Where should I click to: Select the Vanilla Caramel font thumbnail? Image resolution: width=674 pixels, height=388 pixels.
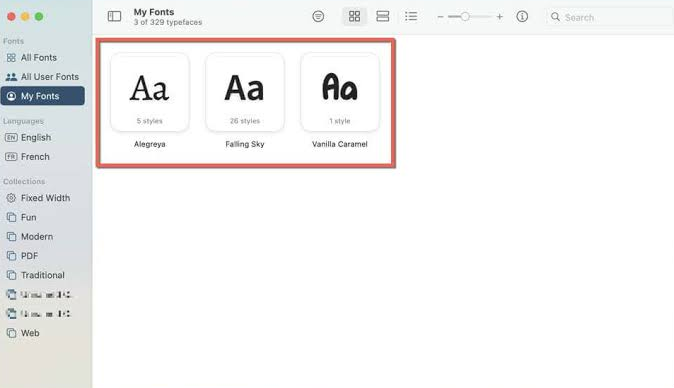(340, 92)
